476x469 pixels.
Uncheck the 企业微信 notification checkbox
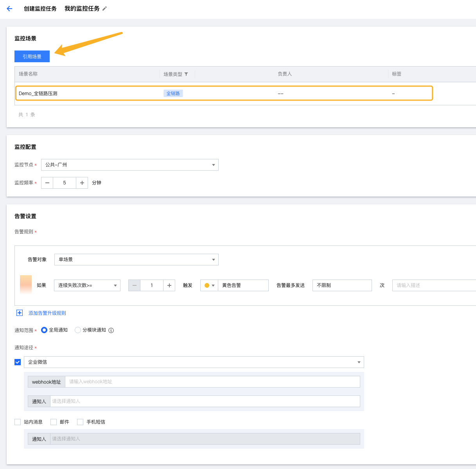[18, 362]
